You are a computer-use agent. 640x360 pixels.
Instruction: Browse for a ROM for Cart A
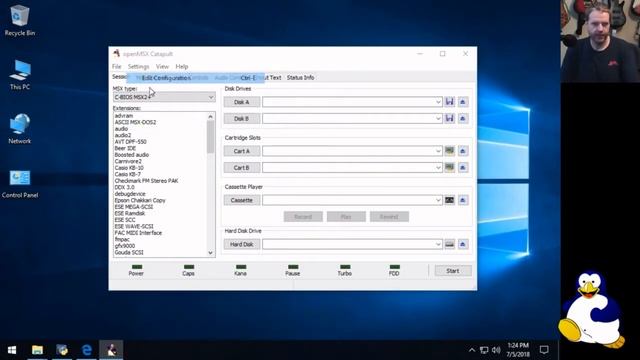449,151
